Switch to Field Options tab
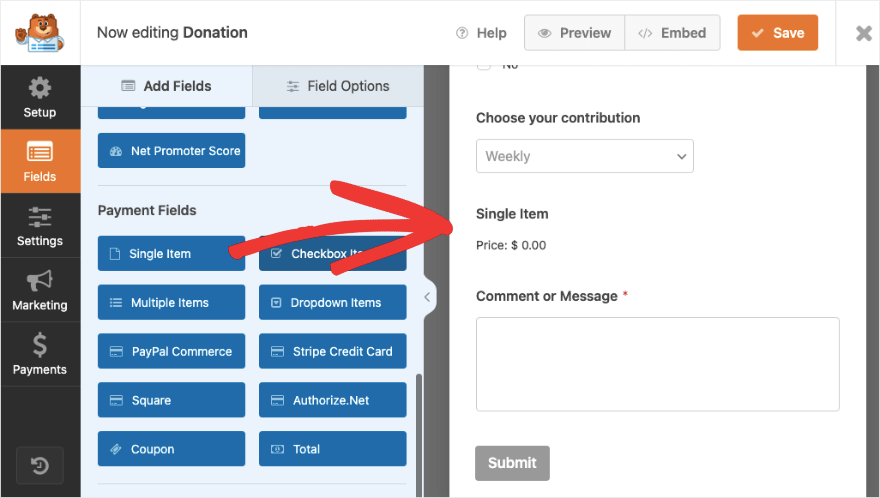The width and height of the screenshot is (880, 498). tap(338, 86)
